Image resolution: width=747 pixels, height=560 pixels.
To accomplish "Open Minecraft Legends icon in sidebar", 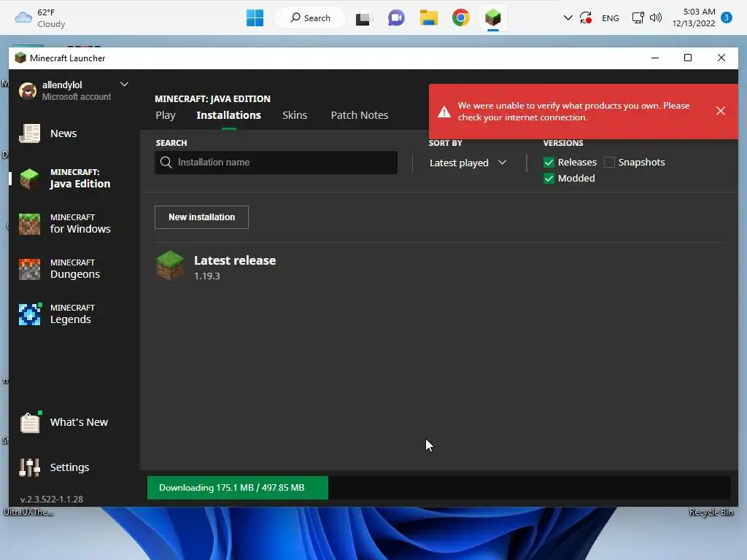I will [29, 314].
